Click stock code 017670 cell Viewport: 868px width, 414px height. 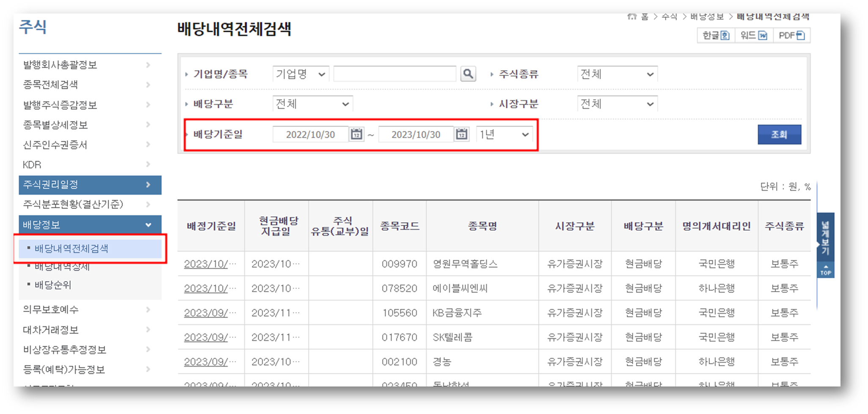pos(400,338)
